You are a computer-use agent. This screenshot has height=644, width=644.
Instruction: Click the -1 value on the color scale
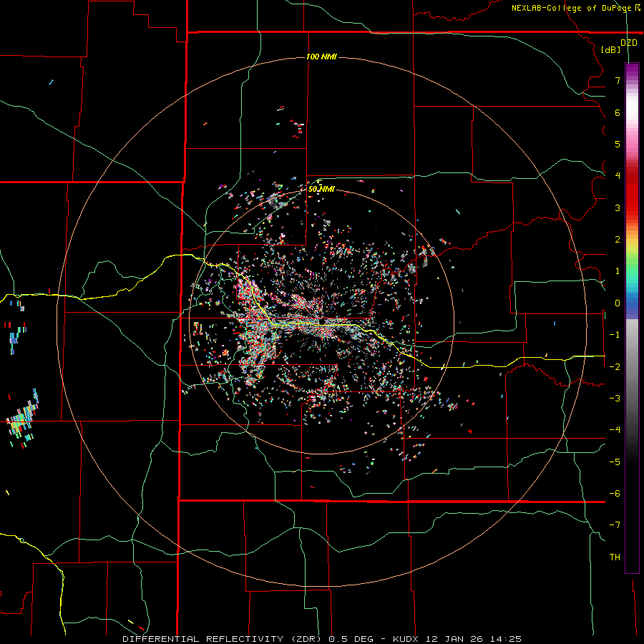pos(615,335)
